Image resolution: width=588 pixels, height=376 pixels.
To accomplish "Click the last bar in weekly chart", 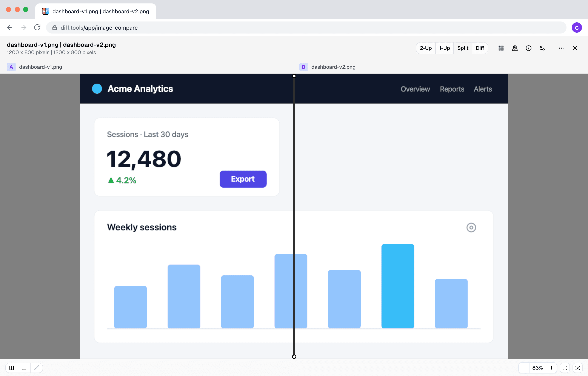I will point(451,303).
